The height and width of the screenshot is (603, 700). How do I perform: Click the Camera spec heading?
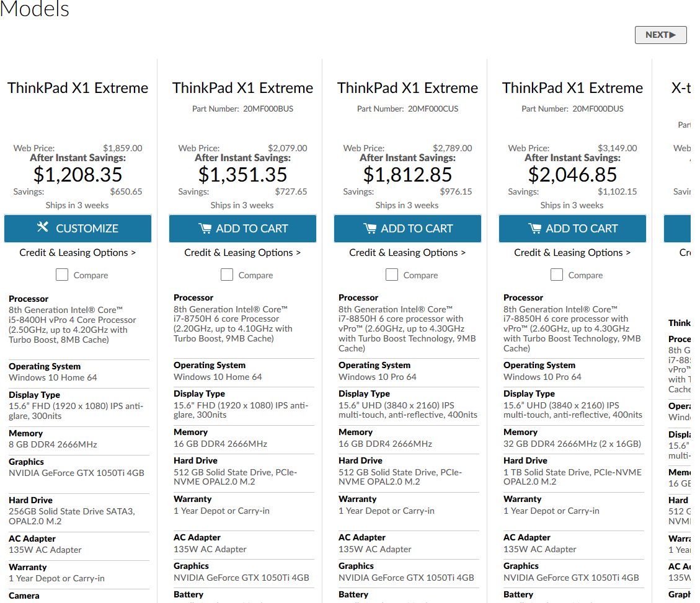[x=24, y=596]
